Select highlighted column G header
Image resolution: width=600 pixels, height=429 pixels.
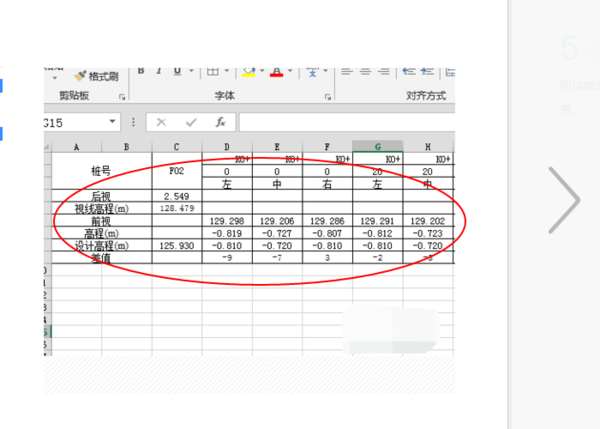tap(378, 147)
